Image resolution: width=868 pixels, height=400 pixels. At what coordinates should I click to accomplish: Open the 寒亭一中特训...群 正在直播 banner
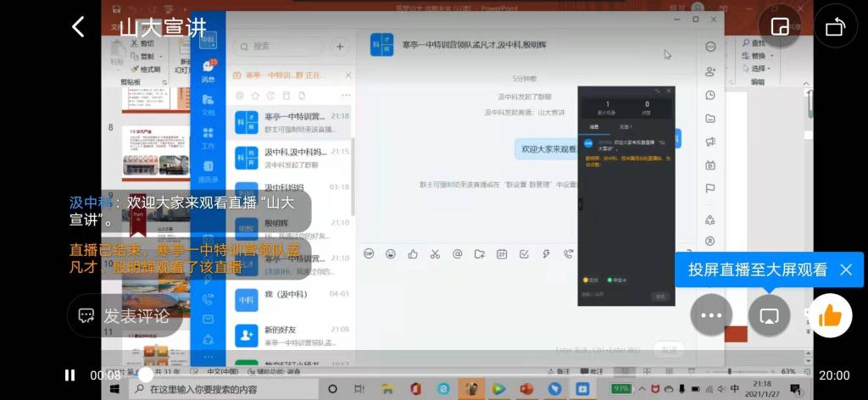[285, 75]
